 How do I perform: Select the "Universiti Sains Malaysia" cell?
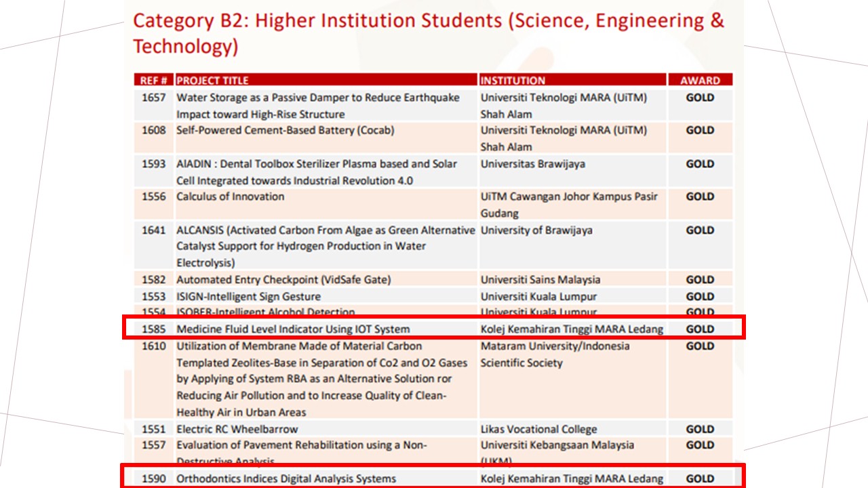coord(540,279)
